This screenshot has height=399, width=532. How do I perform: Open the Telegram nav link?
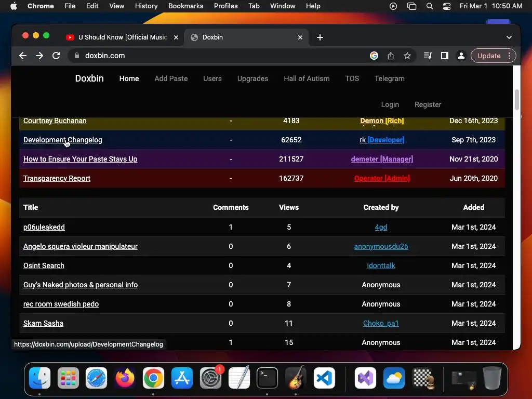[390, 78]
